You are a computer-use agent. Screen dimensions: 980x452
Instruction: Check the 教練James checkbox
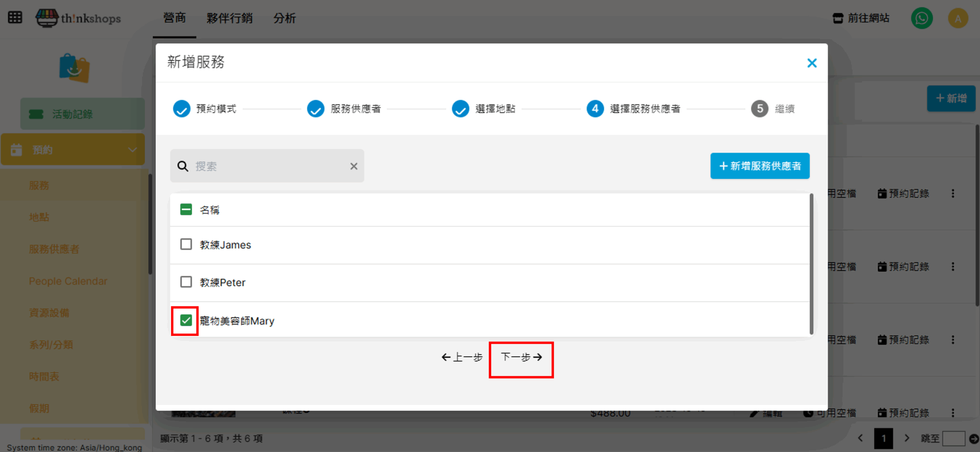(186, 244)
